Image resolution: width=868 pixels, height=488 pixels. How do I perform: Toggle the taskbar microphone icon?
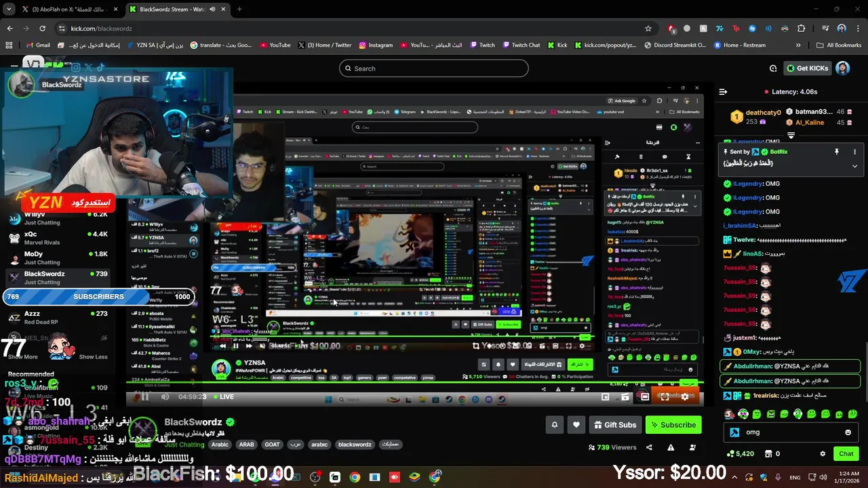point(778,477)
